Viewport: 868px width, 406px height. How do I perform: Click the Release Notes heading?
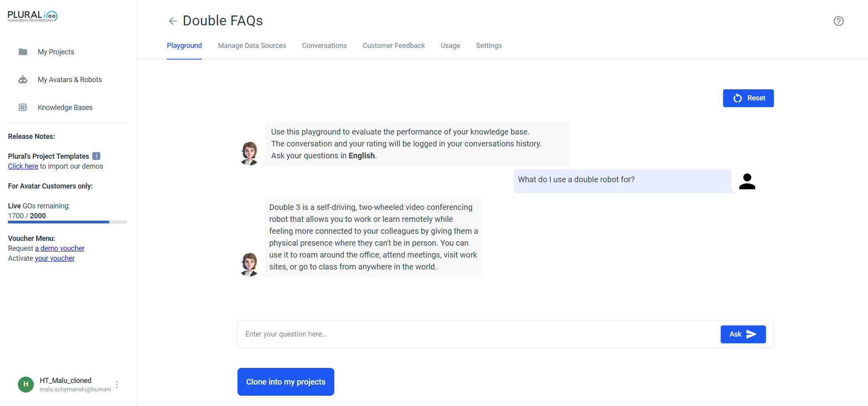pyautogui.click(x=31, y=137)
